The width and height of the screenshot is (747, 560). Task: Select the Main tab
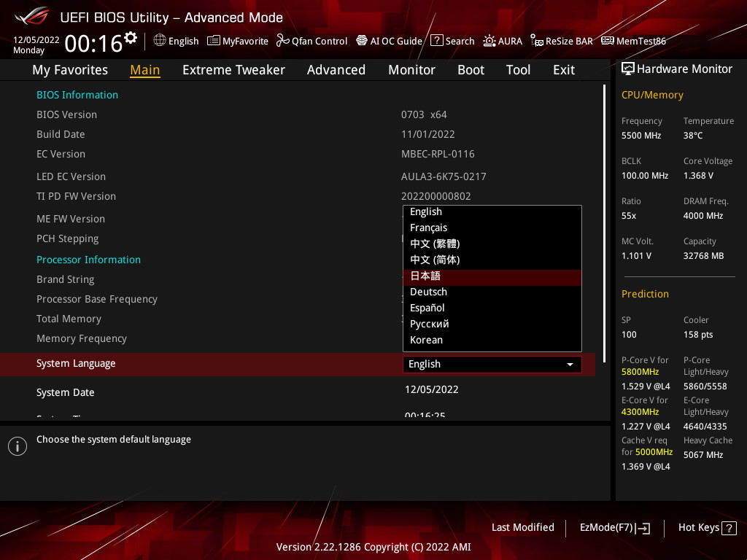pyautogui.click(x=145, y=70)
